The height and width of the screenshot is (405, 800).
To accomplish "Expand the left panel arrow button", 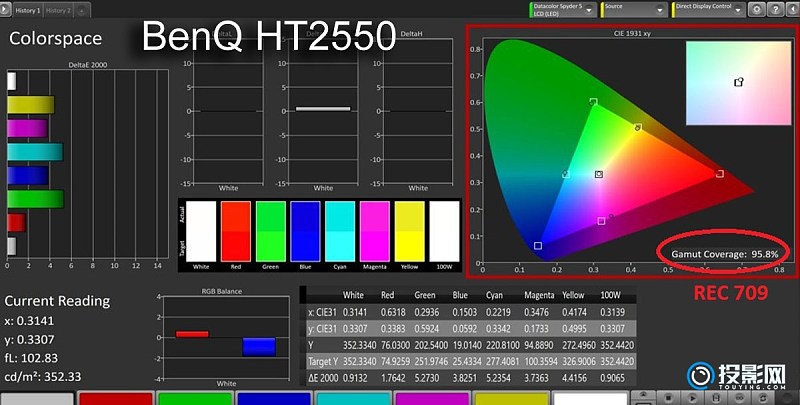I will (x=5, y=10).
